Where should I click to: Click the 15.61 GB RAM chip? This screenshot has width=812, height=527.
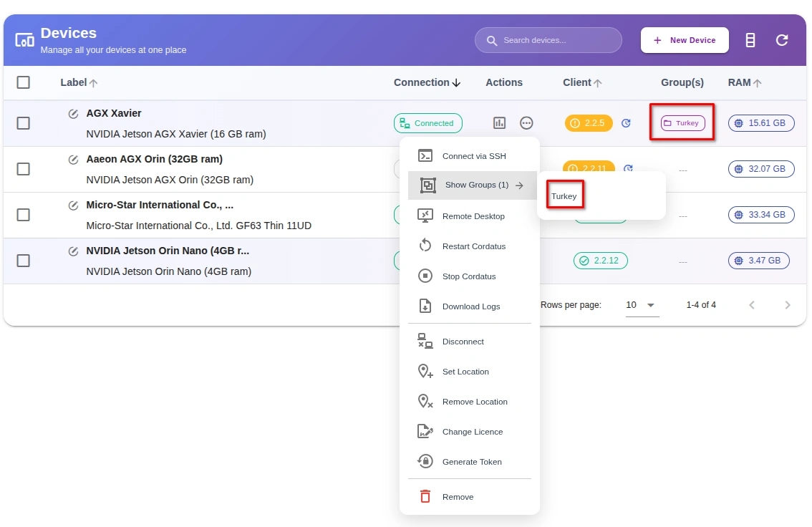761,123
